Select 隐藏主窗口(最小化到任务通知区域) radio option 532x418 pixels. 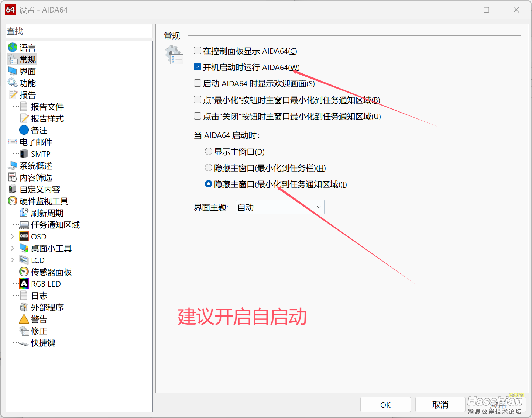(x=209, y=184)
